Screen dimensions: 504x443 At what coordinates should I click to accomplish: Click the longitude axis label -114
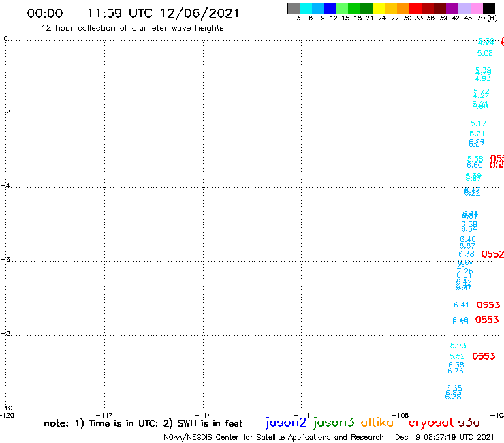pyautogui.click(x=203, y=415)
